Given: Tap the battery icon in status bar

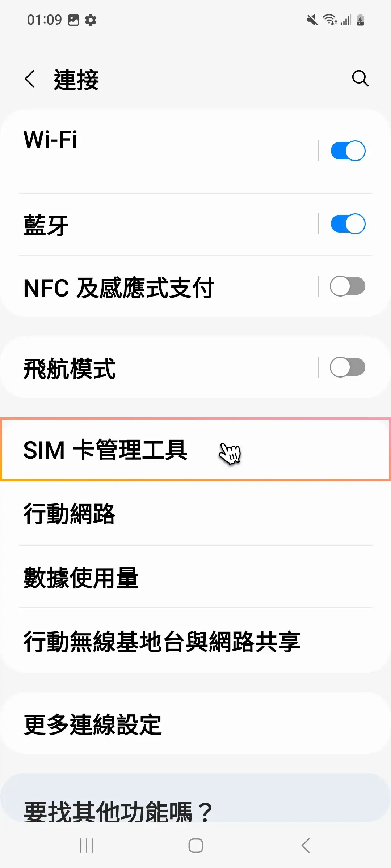Looking at the screenshot, I should [360, 20].
